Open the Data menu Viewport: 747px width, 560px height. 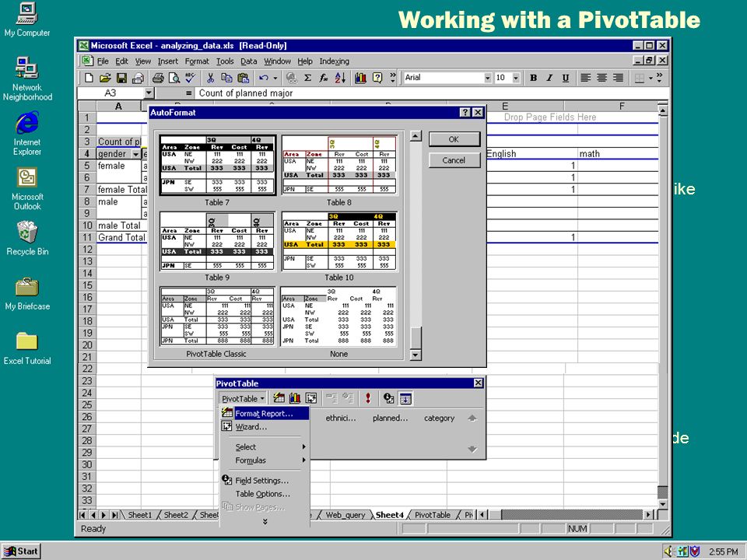click(249, 61)
